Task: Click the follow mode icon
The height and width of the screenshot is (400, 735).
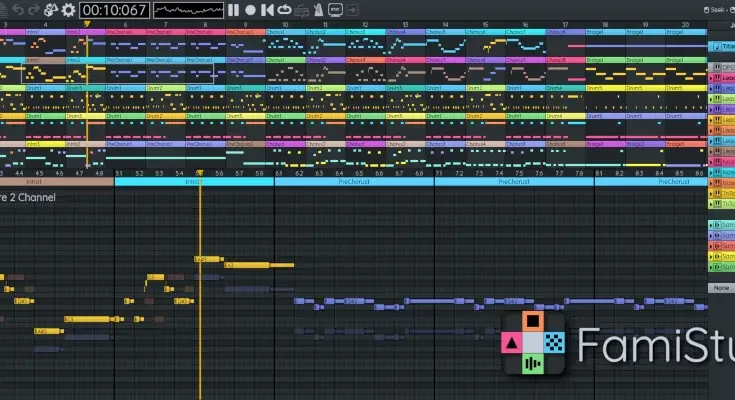Action: click(355, 9)
